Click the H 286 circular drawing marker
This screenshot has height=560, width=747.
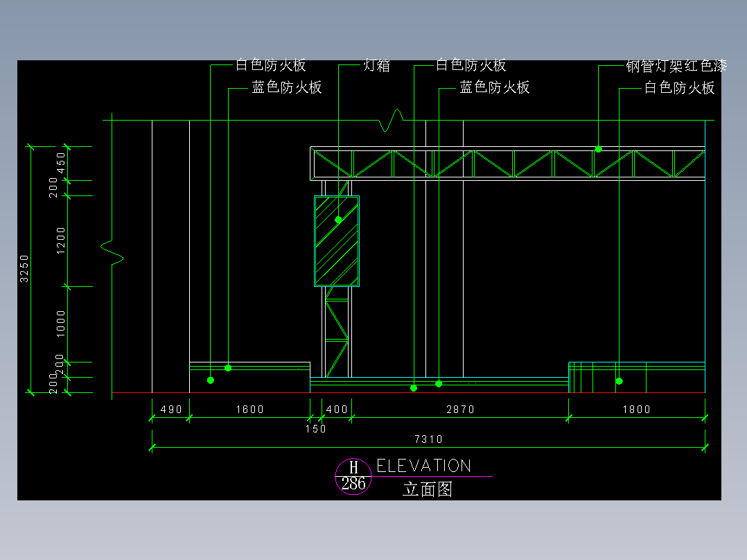(353, 477)
